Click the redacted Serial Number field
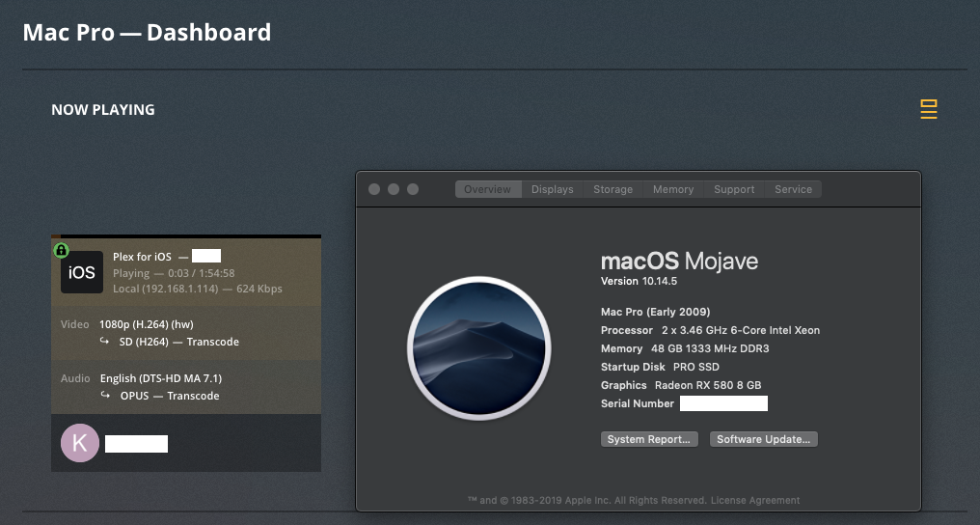This screenshot has height=525, width=980. pos(723,403)
